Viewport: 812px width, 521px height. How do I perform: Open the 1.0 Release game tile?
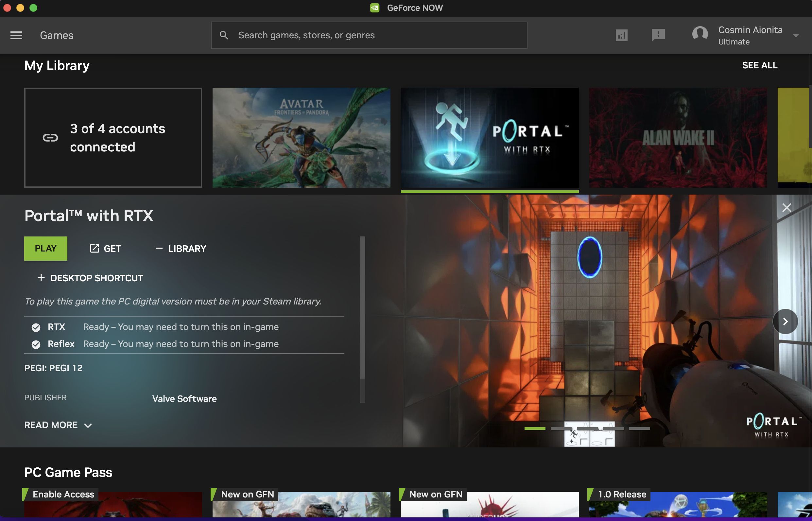point(678,502)
